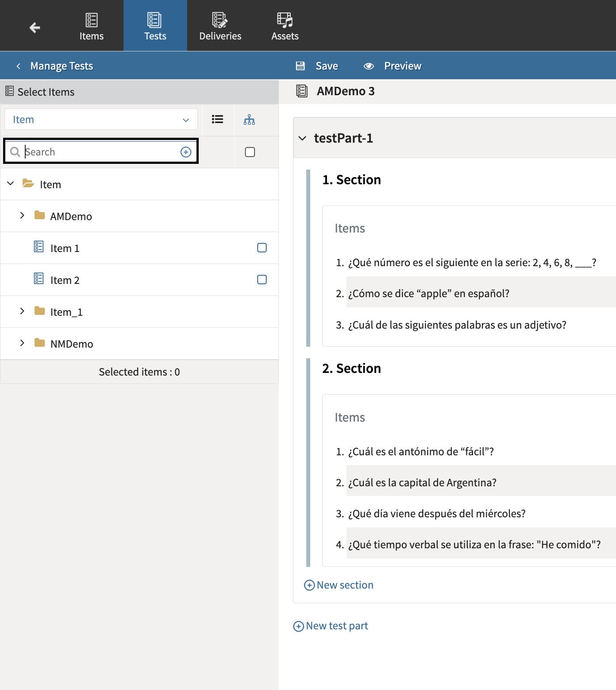
Task: Focus the Search input field
Action: [x=100, y=152]
